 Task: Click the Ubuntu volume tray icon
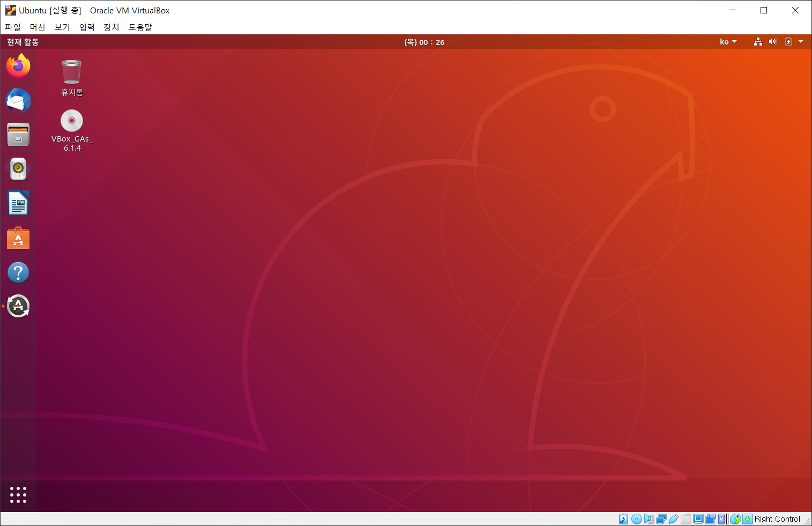773,42
